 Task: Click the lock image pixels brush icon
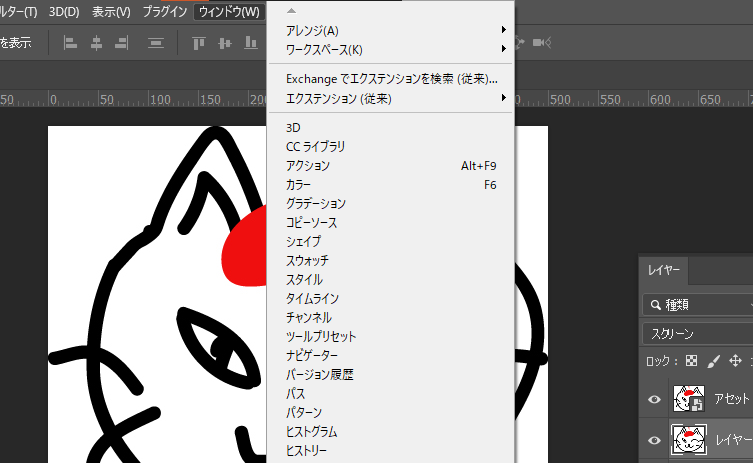click(x=713, y=361)
